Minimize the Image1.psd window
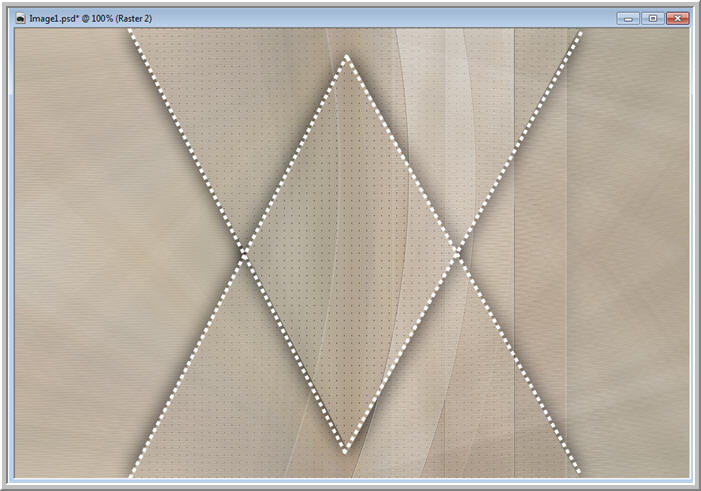This screenshot has height=491, width=701. [628, 18]
